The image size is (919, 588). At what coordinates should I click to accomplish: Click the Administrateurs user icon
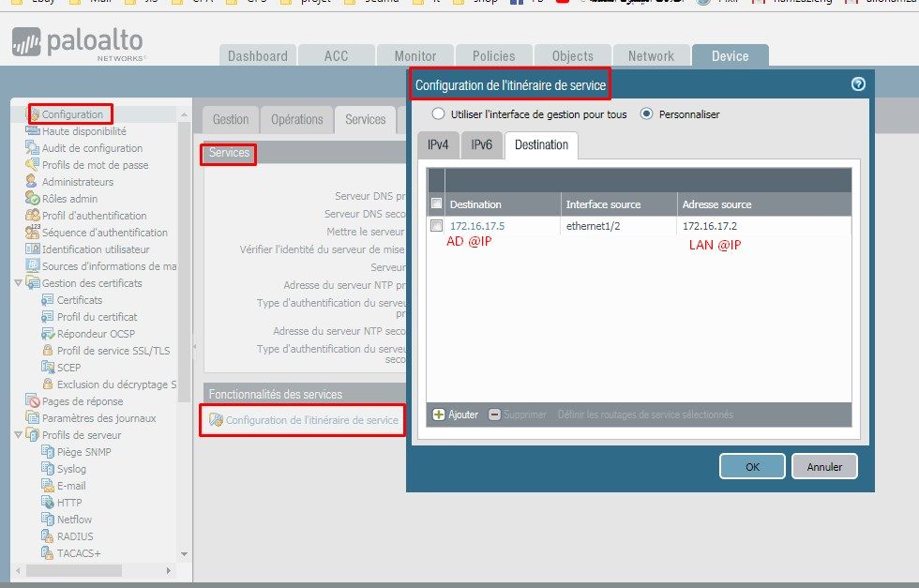32,181
